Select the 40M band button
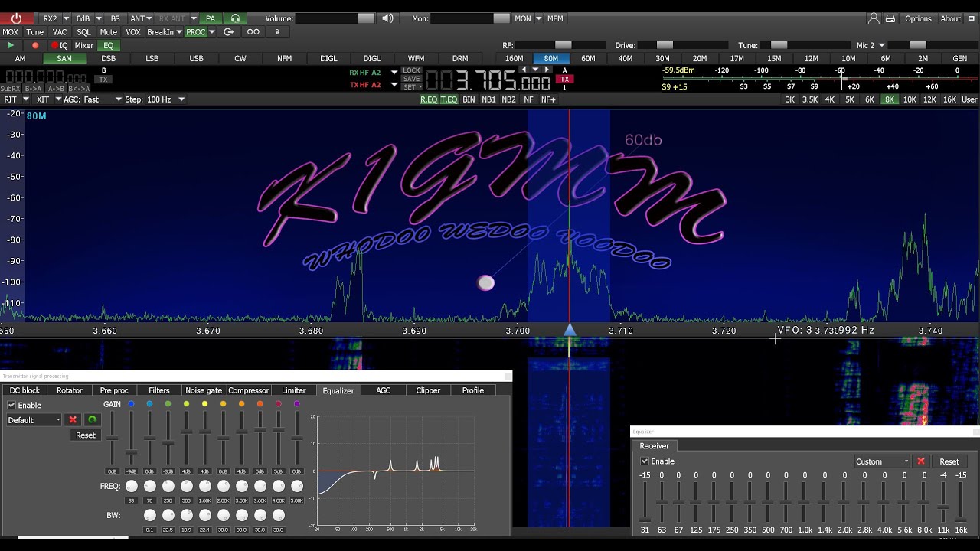The width and height of the screenshot is (980, 551). point(626,58)
